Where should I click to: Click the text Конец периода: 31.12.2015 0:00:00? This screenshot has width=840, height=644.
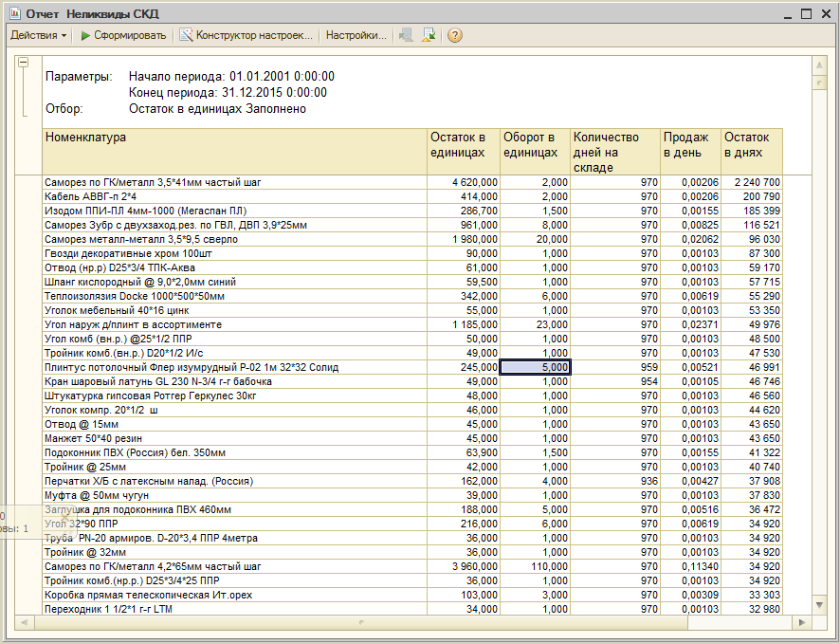click(x=228, y=93)
